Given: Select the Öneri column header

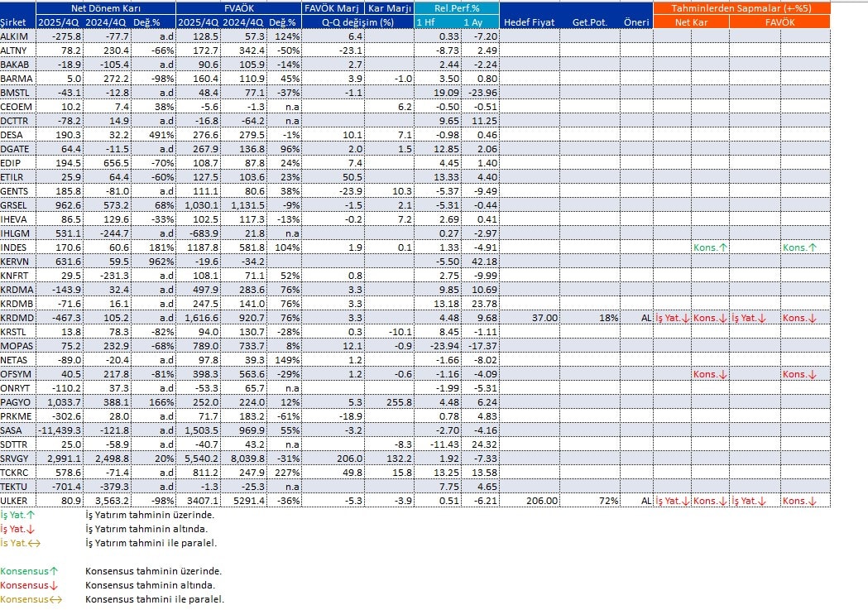Looking at the screenshot, I should point(635,22).
